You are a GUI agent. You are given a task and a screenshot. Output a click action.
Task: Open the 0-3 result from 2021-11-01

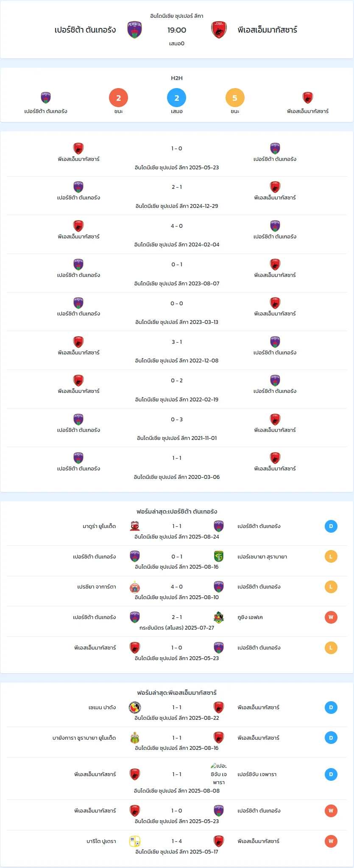[177, 428]
